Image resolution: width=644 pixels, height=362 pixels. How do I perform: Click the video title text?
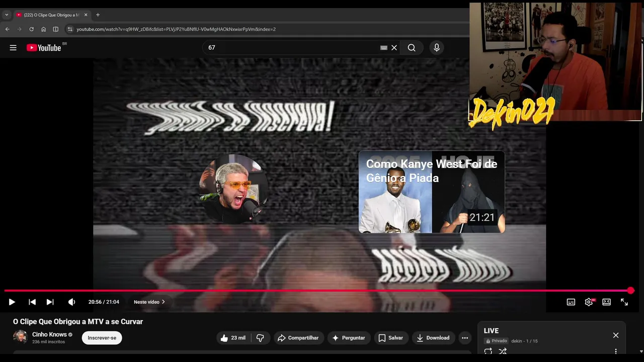point(78,322)
